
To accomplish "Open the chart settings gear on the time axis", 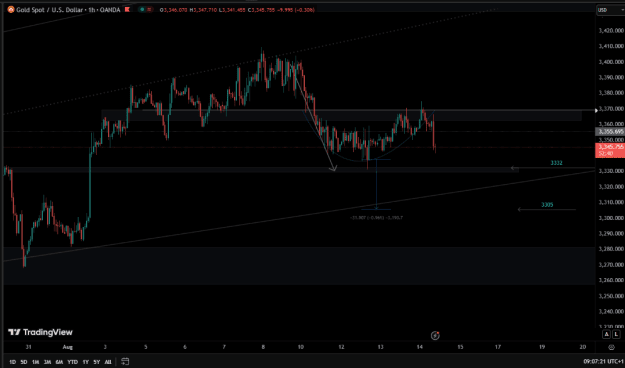I will pos(611,347).
